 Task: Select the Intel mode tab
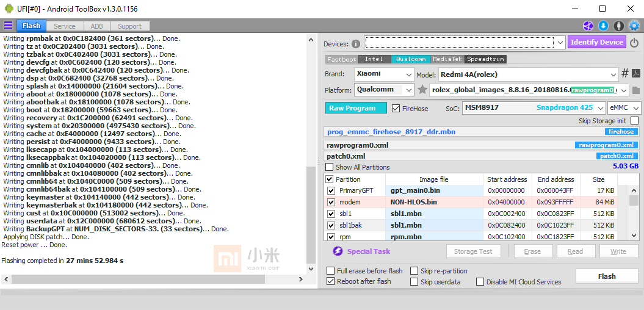374,59
